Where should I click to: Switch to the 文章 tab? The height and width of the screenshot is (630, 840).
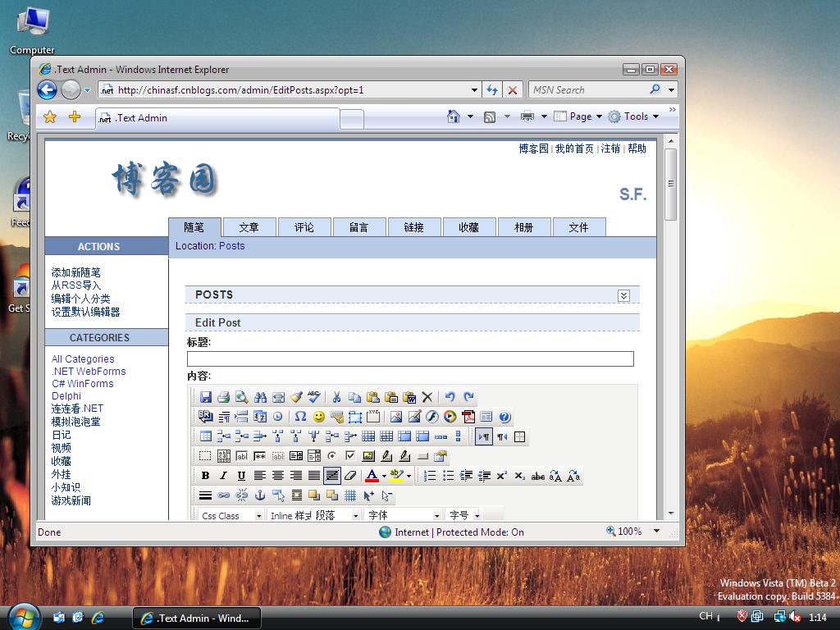249,227
